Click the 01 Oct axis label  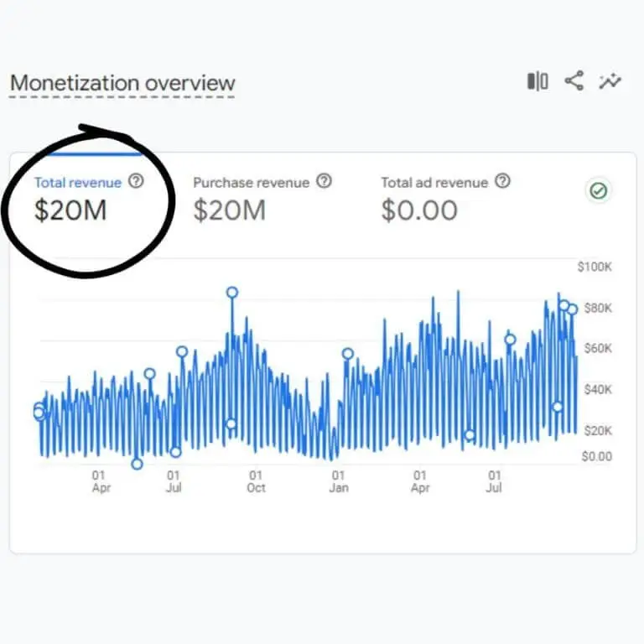click(256, 481)
